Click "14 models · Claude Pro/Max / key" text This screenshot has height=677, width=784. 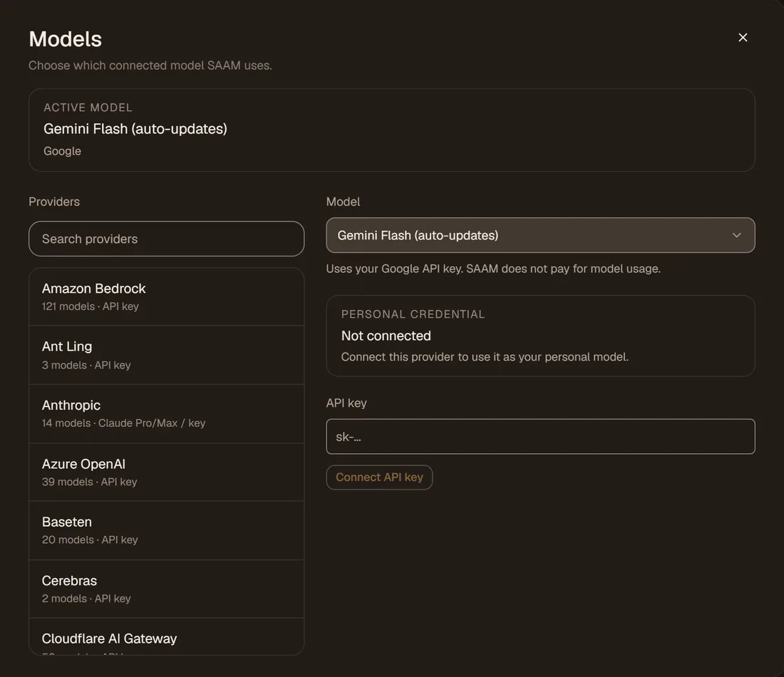point(123,423)
